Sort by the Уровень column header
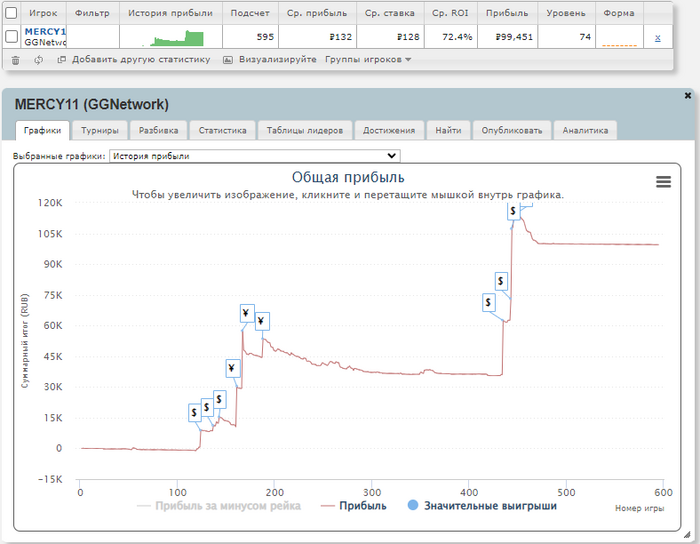 point(566,13)
